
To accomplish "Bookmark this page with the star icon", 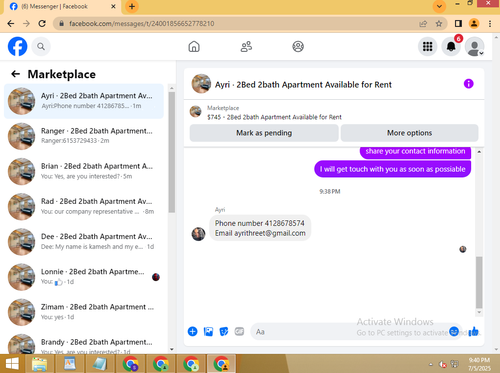I will tap(439, 24).
